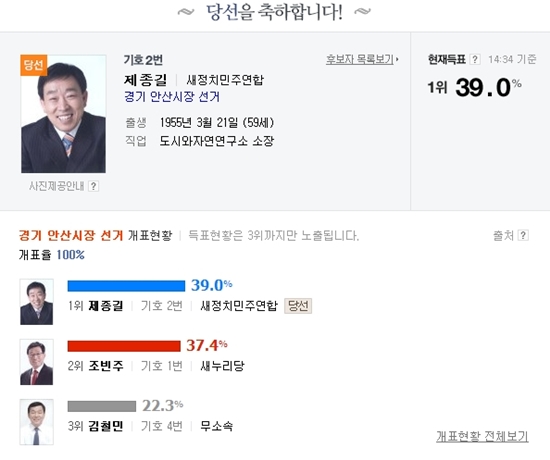Click the 경기 안산시장 선거 link under candidate name
Viewport: 550px width, 460px height.
click(x=172, y=96)
